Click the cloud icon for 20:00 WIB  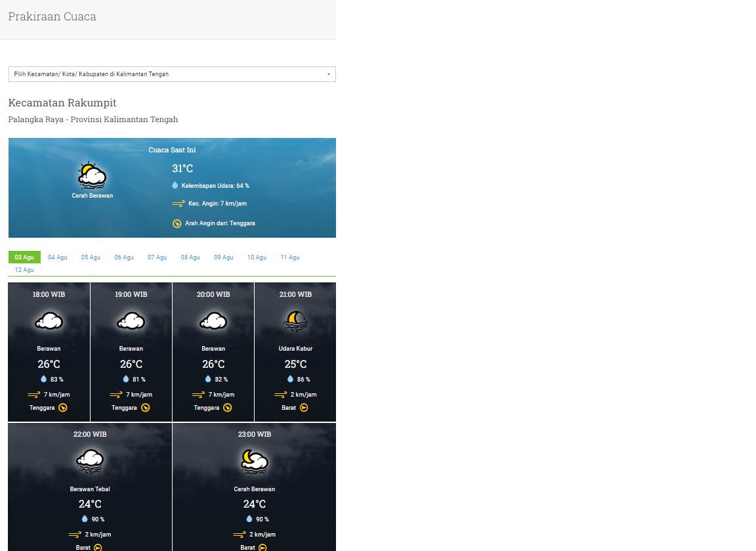coord(213,321)
